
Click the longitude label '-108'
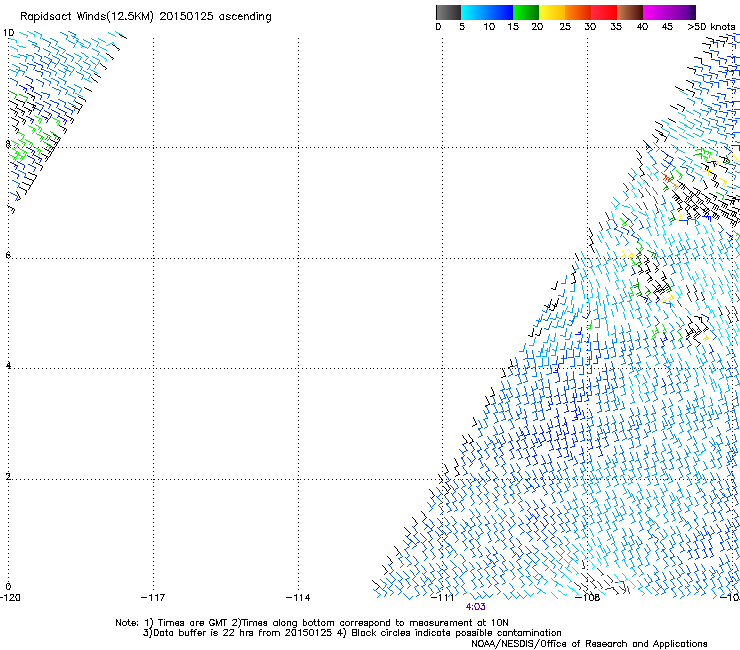click(588, 598)
